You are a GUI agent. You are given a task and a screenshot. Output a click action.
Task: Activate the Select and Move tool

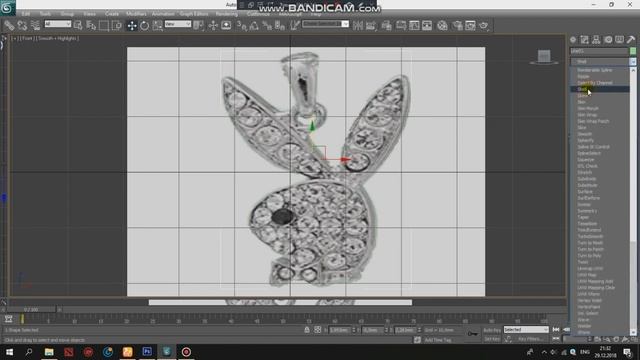pyautogui.click(x=132, y=25)
